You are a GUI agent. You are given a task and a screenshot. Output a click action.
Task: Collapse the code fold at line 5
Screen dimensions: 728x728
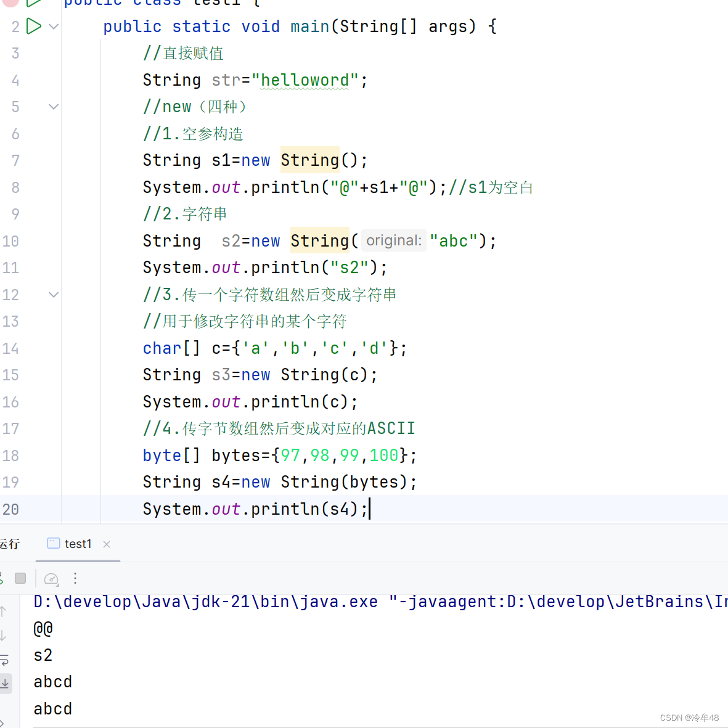tap(53, 106)
